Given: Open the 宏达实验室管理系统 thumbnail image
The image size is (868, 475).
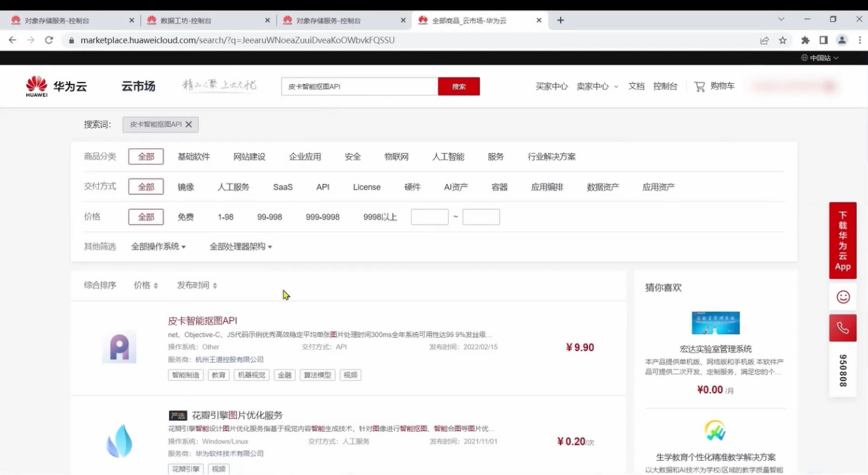Looking at the screenshot, I should coord(715,323).
